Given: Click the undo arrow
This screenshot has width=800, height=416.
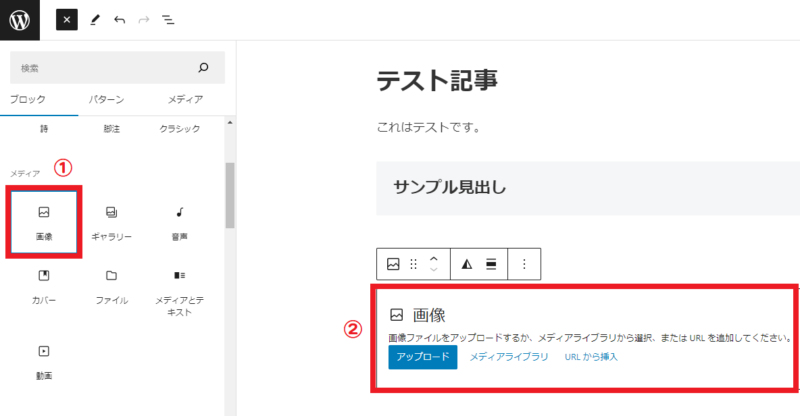Looking at the screenshot, I should coord(120,19).
